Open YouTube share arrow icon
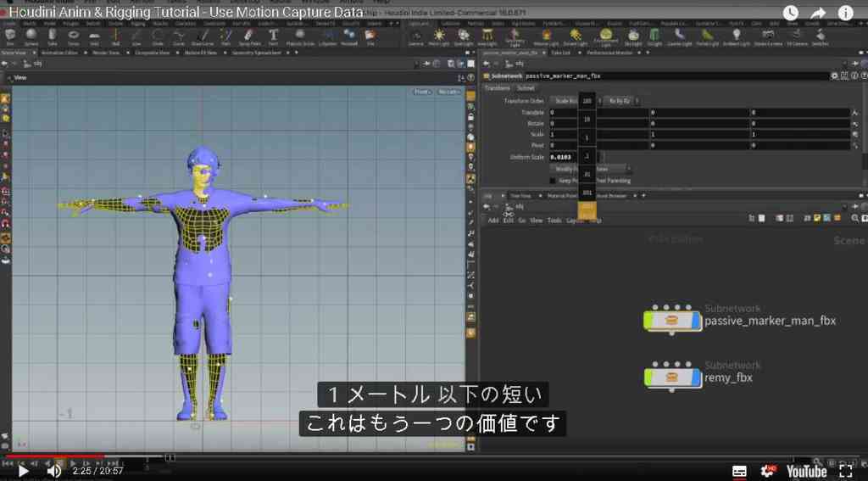The image size is (868, 481). [818, 13]
